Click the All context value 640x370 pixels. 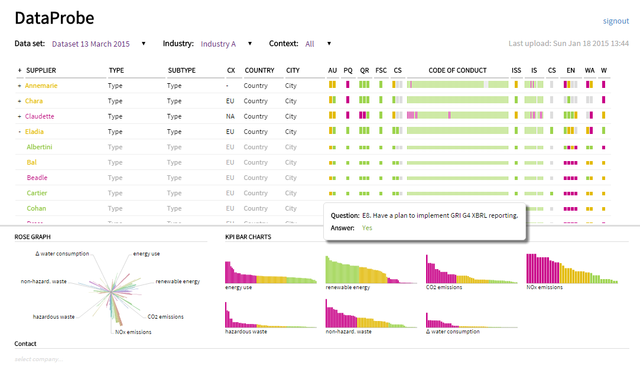(310, 44)
